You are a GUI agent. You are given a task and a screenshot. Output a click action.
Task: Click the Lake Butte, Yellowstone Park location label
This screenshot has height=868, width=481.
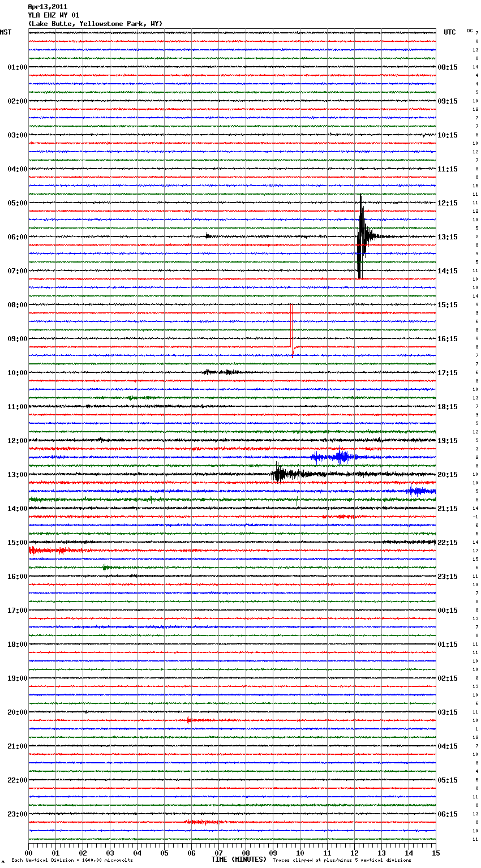click(x=95, y=24)
